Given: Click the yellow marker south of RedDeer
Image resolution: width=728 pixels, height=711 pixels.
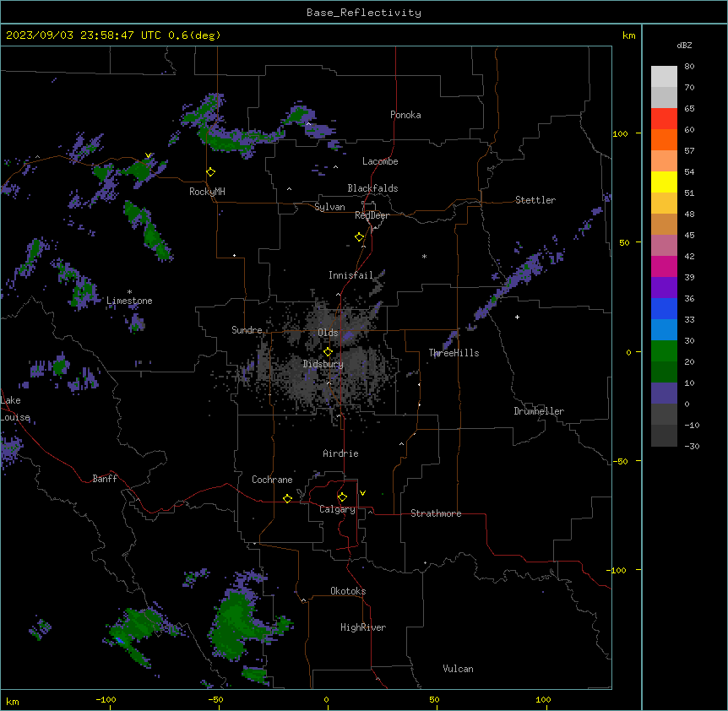Looking at the screenshot, I should click(359, 237).
